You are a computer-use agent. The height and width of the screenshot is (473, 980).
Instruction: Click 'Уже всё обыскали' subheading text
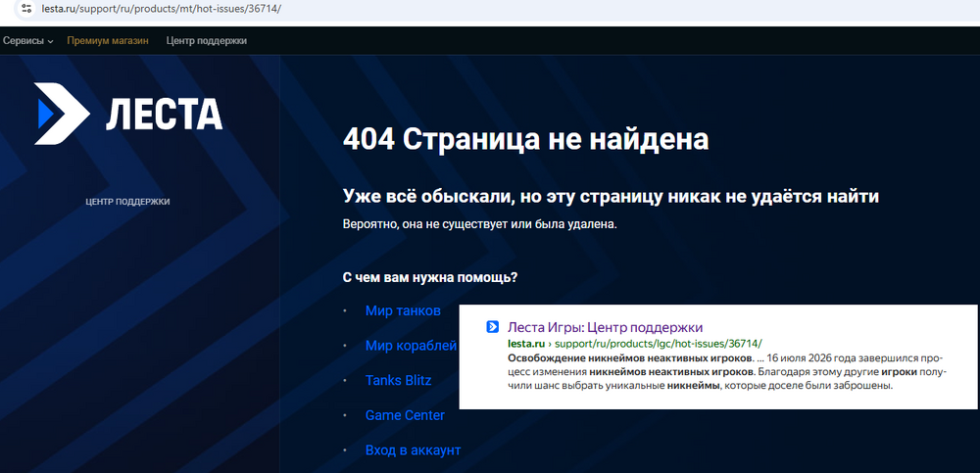point(612,196)
